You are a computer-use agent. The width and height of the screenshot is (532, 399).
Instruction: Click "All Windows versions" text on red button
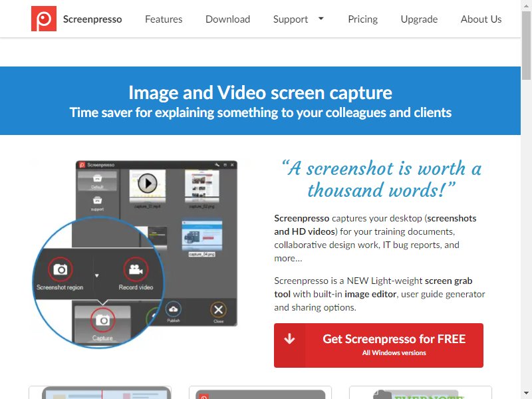coord(394,353)
